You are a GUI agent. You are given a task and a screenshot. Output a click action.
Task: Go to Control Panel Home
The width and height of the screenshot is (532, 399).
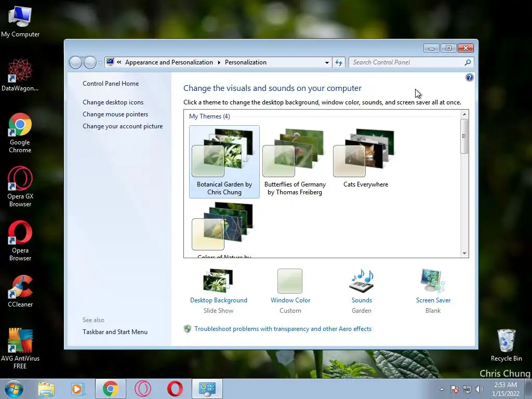point(111,84)
